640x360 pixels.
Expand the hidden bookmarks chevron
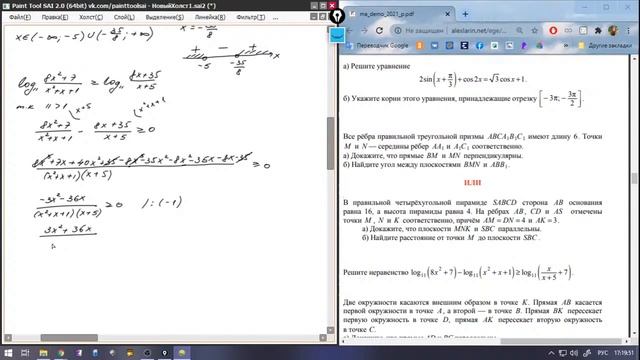coord(566,46)
